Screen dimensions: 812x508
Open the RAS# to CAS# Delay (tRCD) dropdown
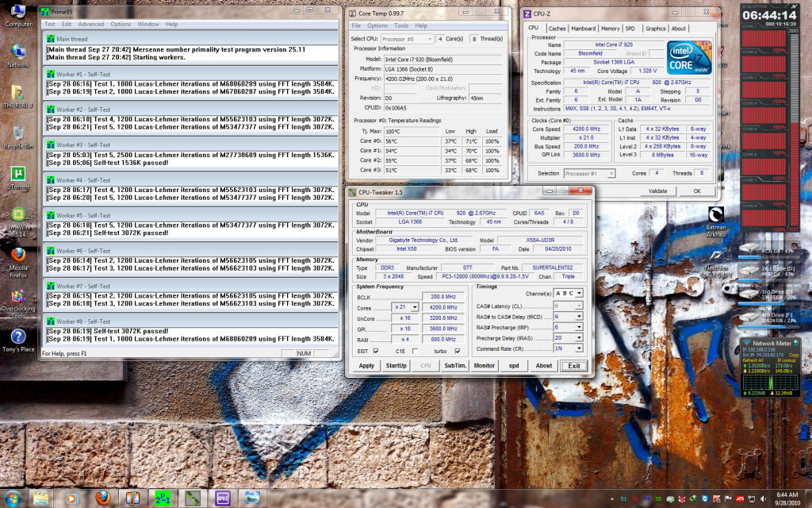(579, 316)
